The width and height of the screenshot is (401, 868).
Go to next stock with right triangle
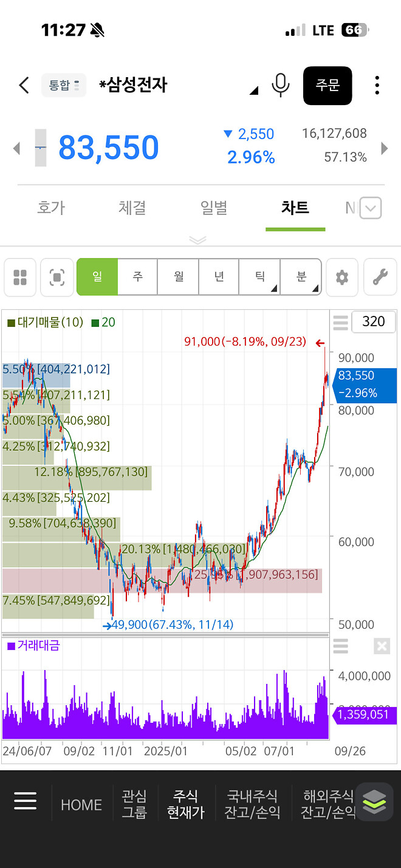(x=384, y=148)
